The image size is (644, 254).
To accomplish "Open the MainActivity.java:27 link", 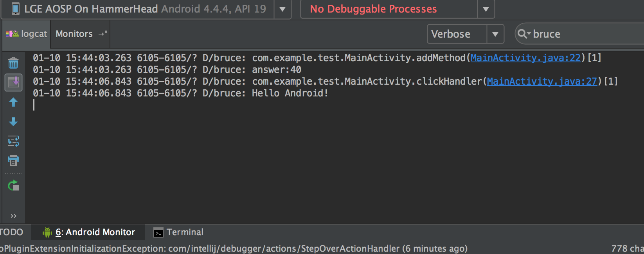I will [542, 82].
